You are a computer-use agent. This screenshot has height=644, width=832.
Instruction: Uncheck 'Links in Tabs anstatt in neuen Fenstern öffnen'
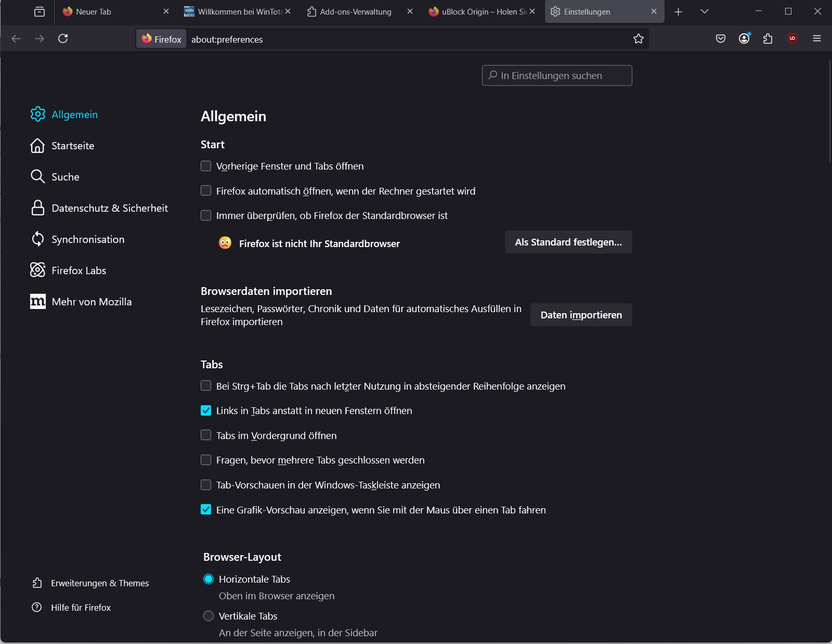pos(206,410)
